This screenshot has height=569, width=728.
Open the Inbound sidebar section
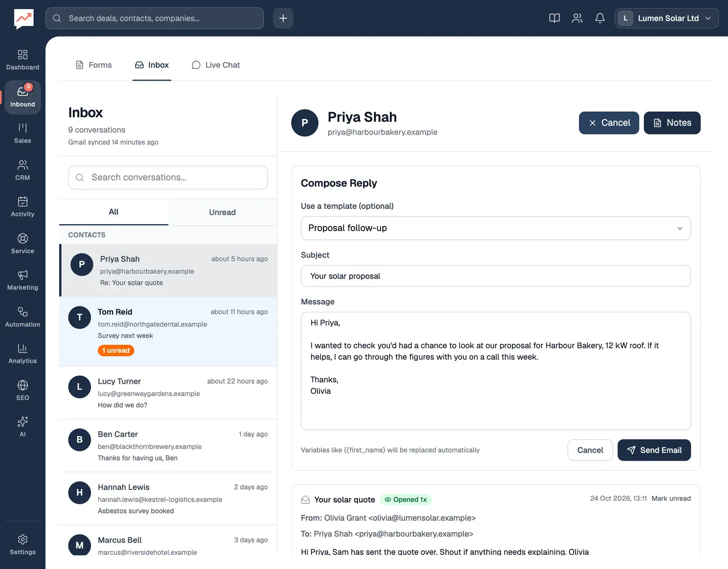click(22, 97)
